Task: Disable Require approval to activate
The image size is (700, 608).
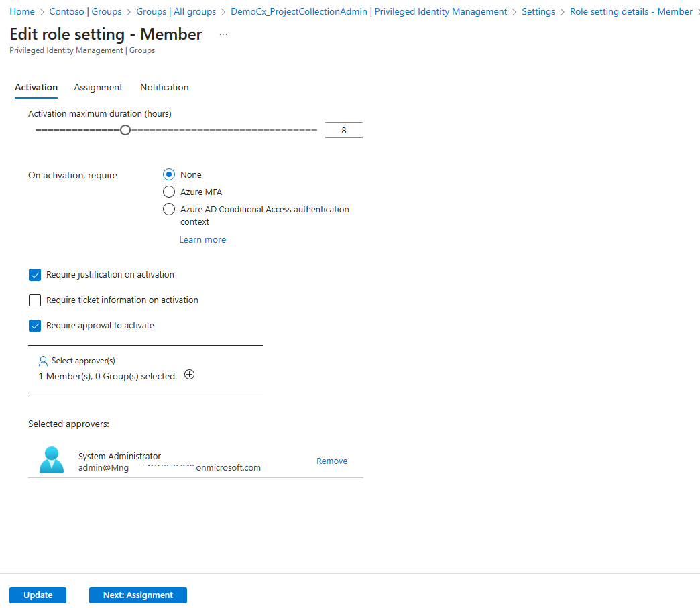Action: tap(36, 326)
